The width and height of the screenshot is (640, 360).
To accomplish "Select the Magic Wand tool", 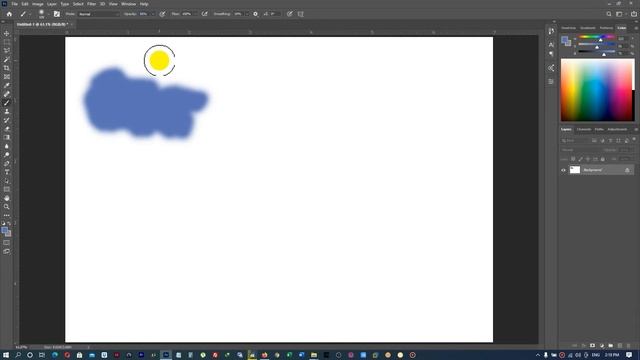I will 7,60.
